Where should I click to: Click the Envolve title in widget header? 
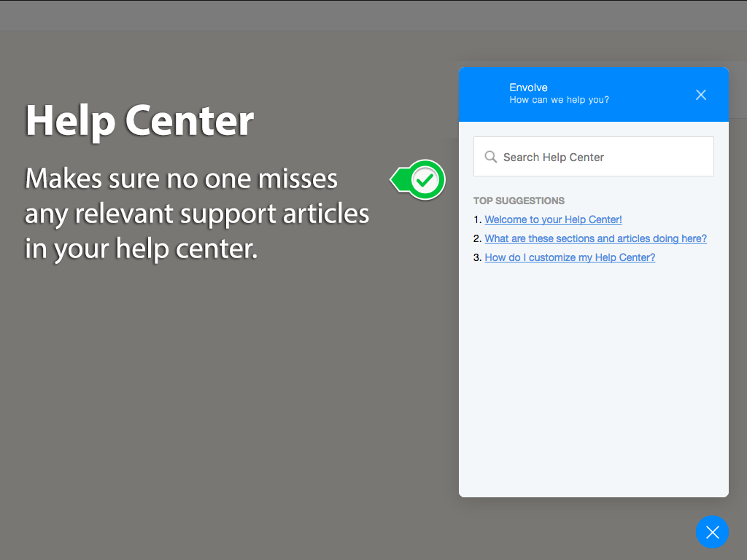pyautogui.click(x=528, y=87)
